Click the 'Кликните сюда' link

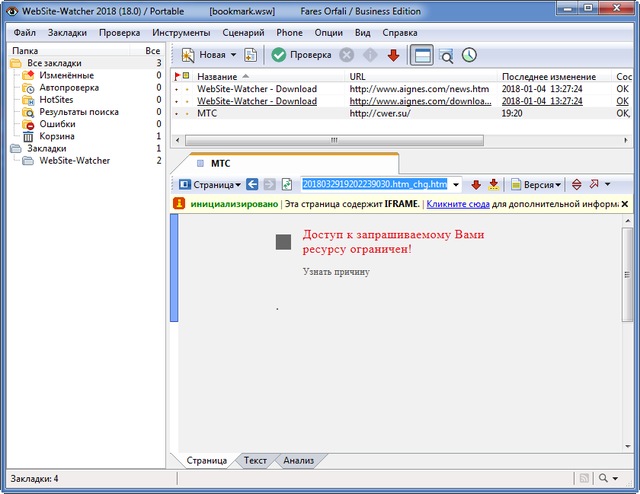[x=456, y=203]
